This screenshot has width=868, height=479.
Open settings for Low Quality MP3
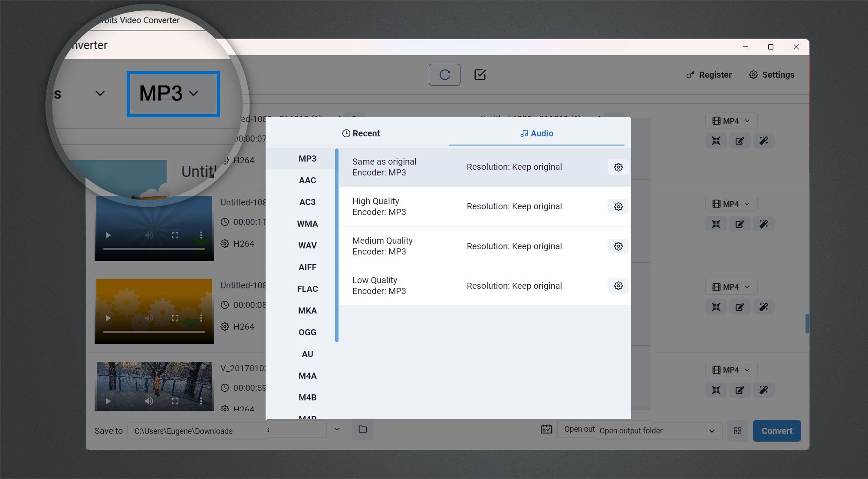(617, 285)
